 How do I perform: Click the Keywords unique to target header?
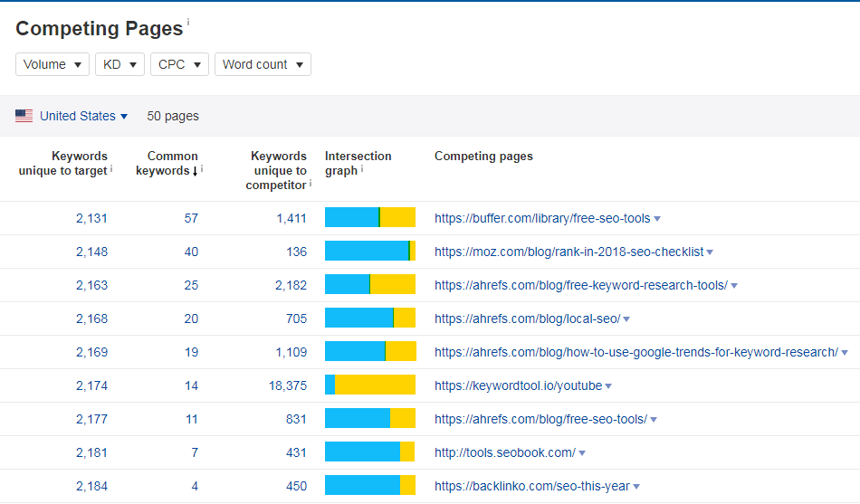tap(63, 164)
